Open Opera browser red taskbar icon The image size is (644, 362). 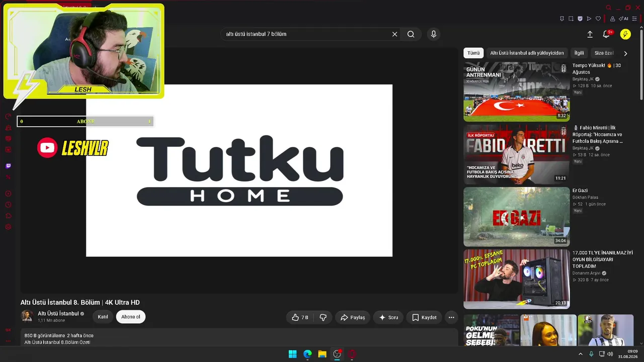(x=352, y=354)
